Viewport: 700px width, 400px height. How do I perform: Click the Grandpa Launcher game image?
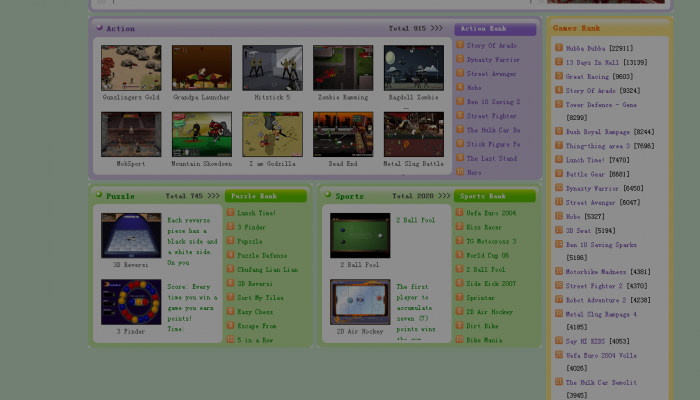(201, 68)
